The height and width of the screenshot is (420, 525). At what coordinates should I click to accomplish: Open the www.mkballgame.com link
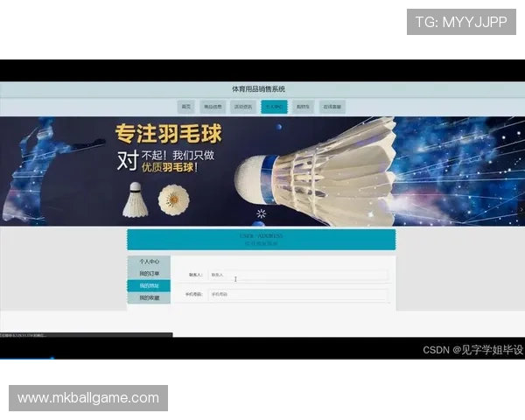tap(88, 398)
